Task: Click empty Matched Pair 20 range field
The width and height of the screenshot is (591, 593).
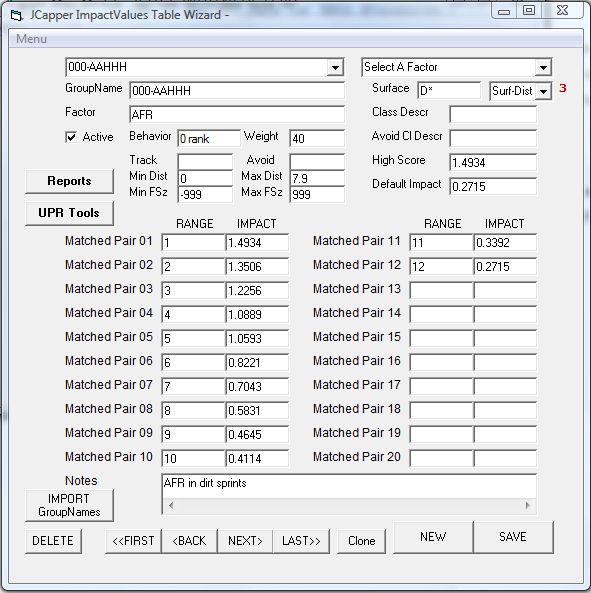Action: (x=442, y=458)
